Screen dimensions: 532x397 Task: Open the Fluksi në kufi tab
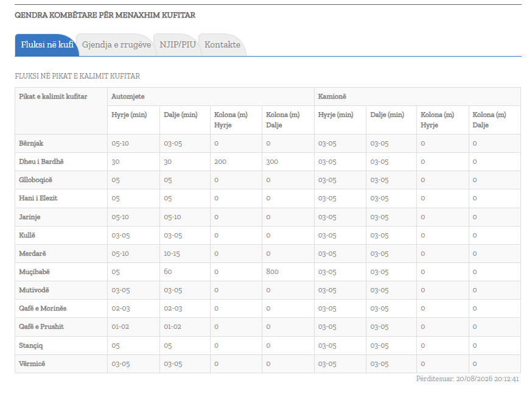coord(47,45)
